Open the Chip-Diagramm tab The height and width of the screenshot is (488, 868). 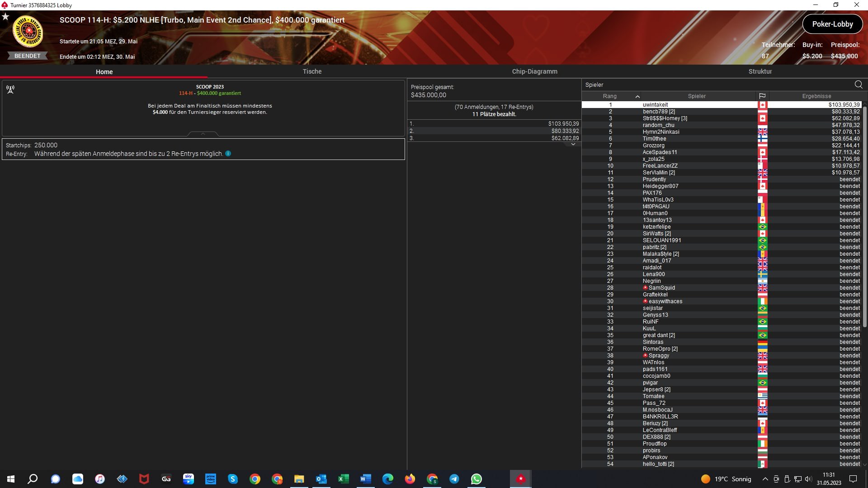click(534, 71)
